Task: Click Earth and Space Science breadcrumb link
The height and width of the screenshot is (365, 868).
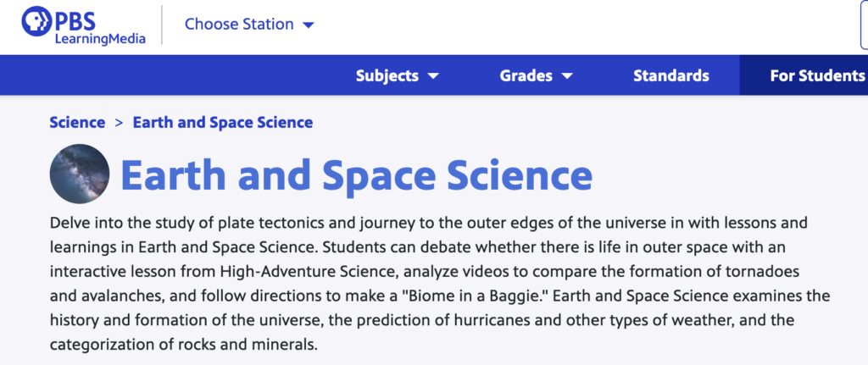Action: [222, 122]
